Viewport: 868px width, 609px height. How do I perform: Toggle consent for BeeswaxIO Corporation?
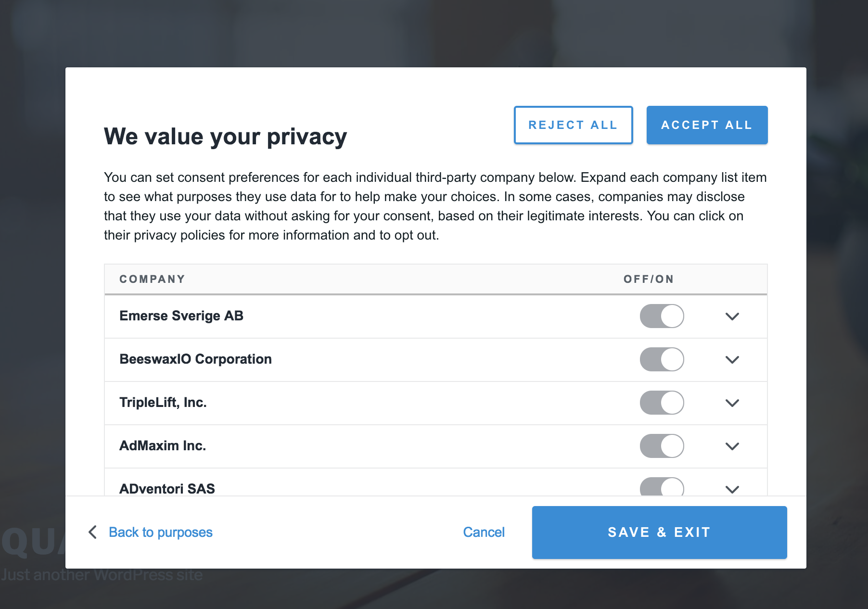coord(662,359)
